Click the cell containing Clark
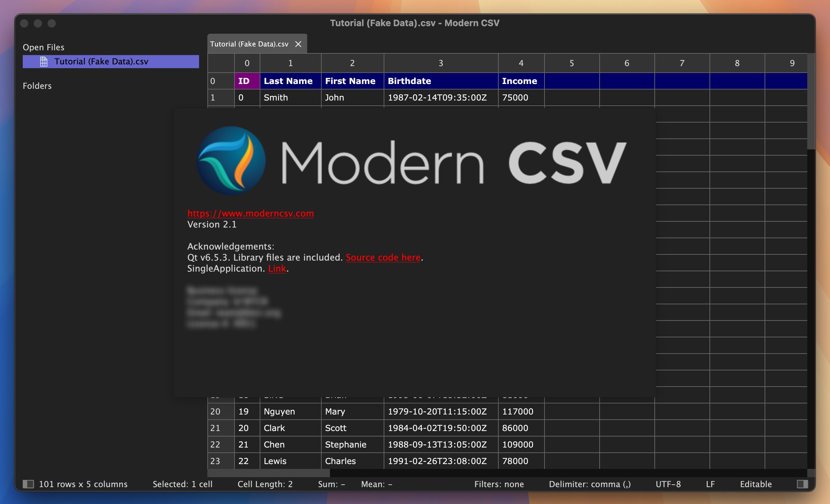The image size is (830, 504). [x=291, y=428]
